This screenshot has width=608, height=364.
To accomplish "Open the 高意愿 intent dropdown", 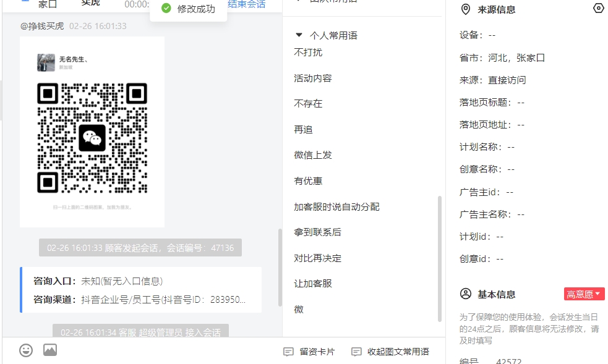I will pyautogui.click(x=584, y=294).
